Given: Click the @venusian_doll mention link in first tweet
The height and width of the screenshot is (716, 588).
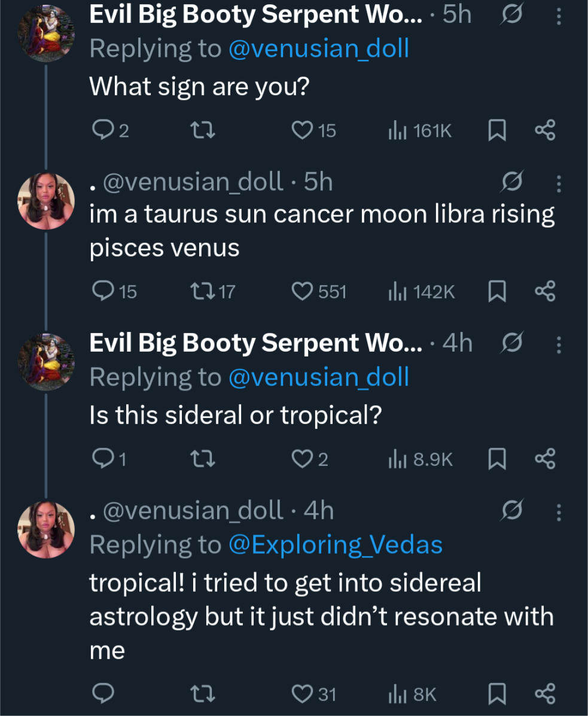Looking at the screenshot, I should [319, 49].
